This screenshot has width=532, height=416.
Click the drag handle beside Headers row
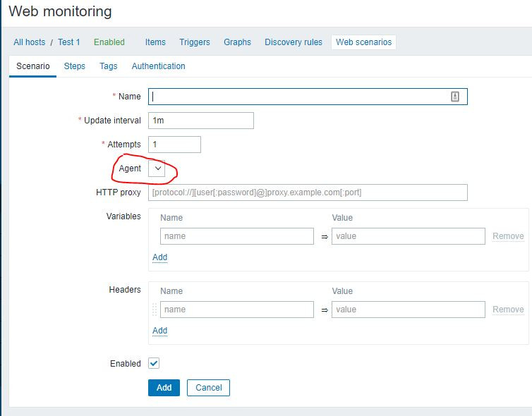[x=155, y=309]
